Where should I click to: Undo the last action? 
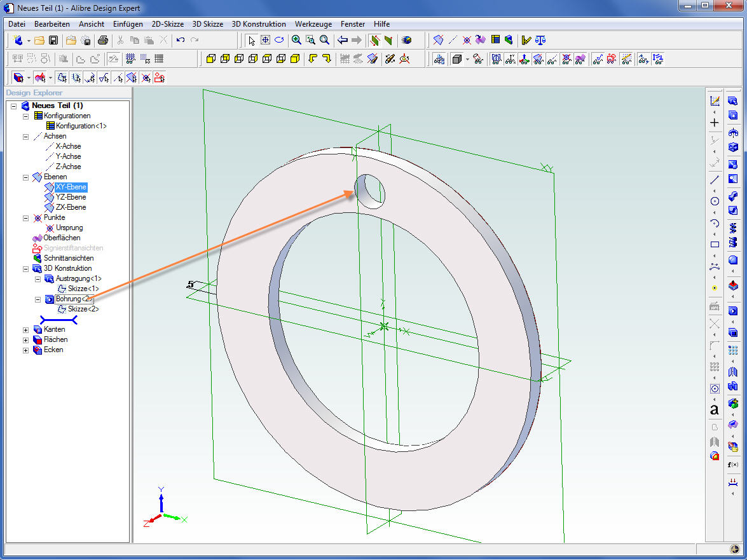pos(180,40)
